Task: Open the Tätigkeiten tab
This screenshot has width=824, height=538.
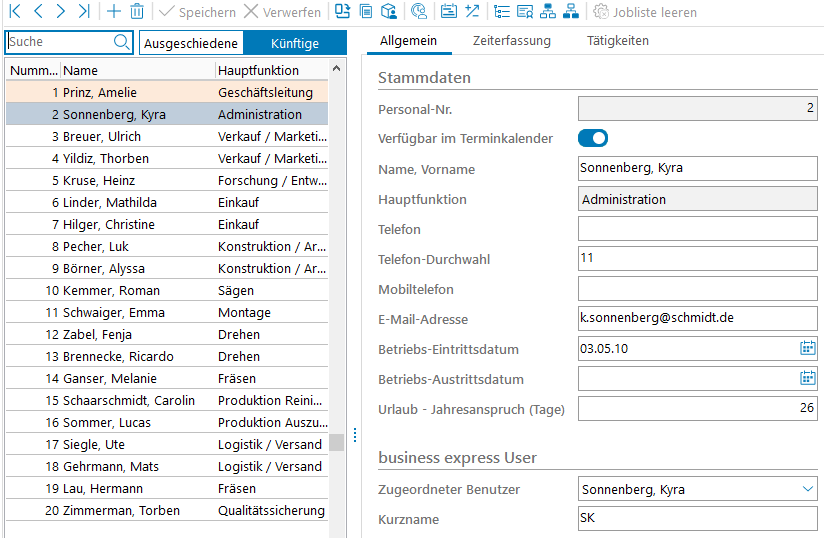Action: [x=617, y=41]
